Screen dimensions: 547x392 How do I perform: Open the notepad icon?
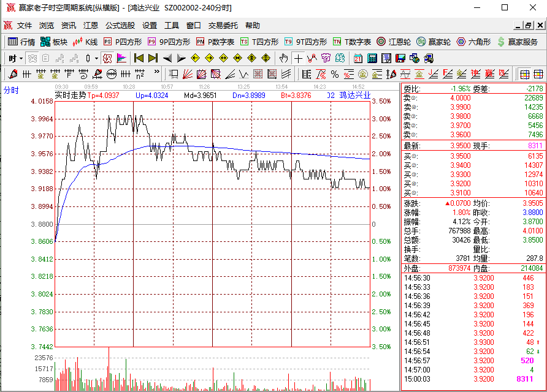pyautogui.click(x=386, y=58)
